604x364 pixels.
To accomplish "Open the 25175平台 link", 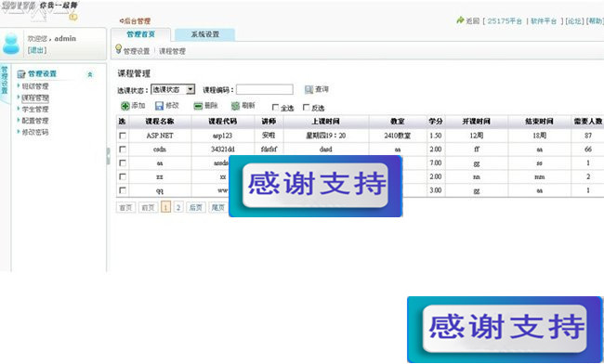I will point(505,20).
